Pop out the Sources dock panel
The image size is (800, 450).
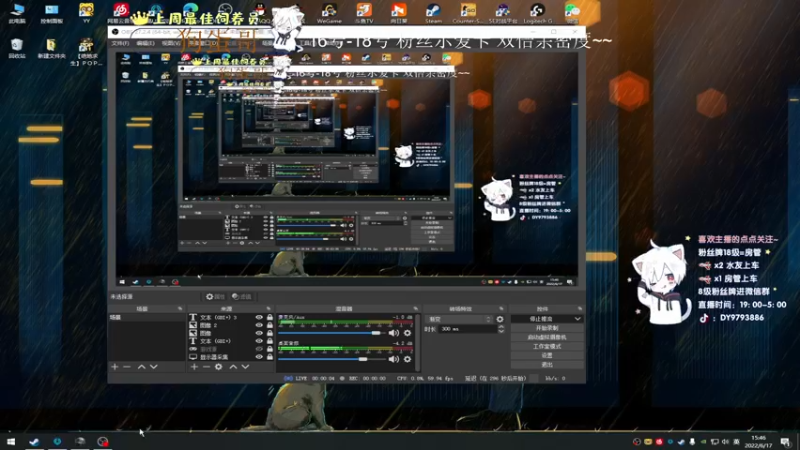(269, 309)
